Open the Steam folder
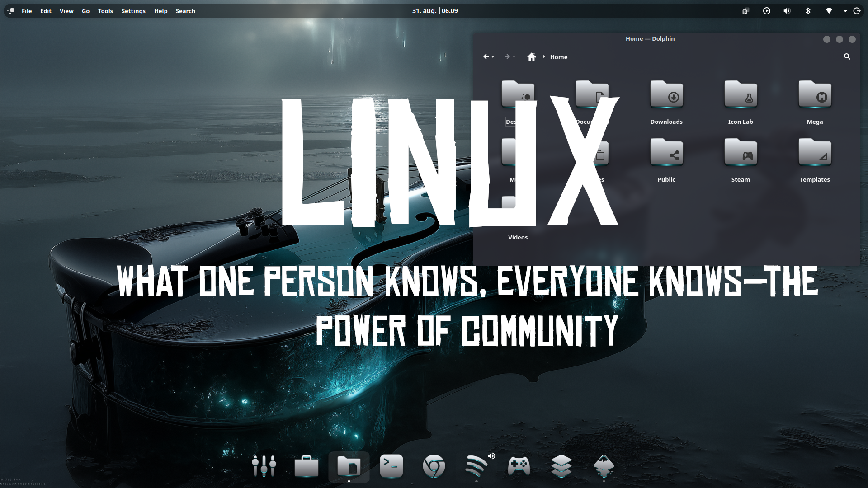Screen dimensions: 868x488 741,154
